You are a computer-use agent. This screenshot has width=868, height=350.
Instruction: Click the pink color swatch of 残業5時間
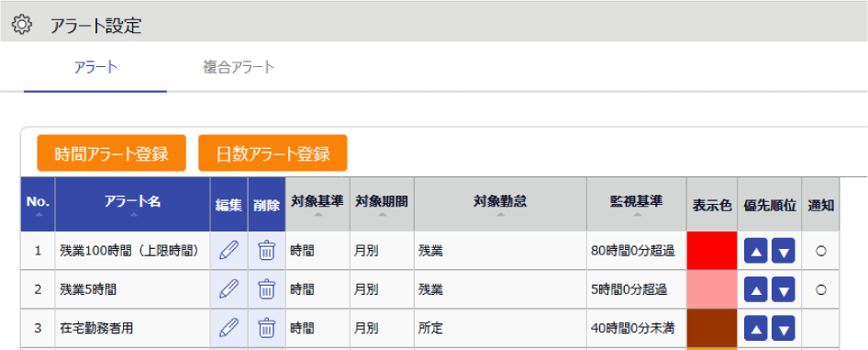click(712, 289)
